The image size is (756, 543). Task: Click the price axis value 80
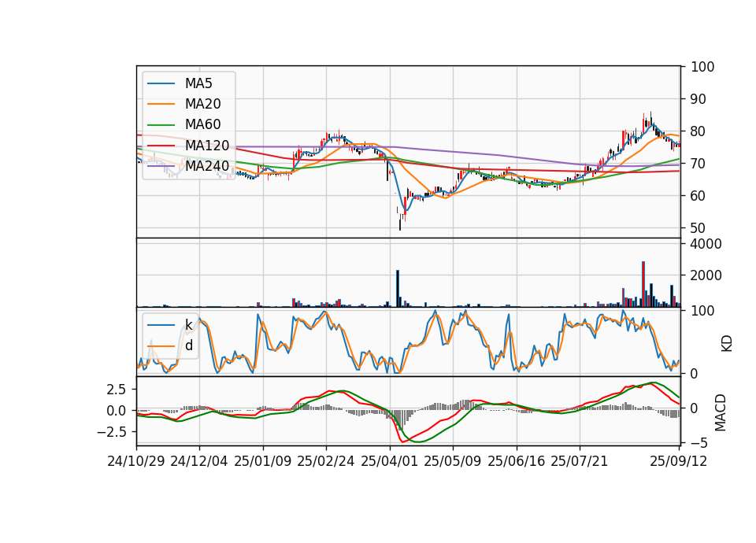tap(699, 131)
